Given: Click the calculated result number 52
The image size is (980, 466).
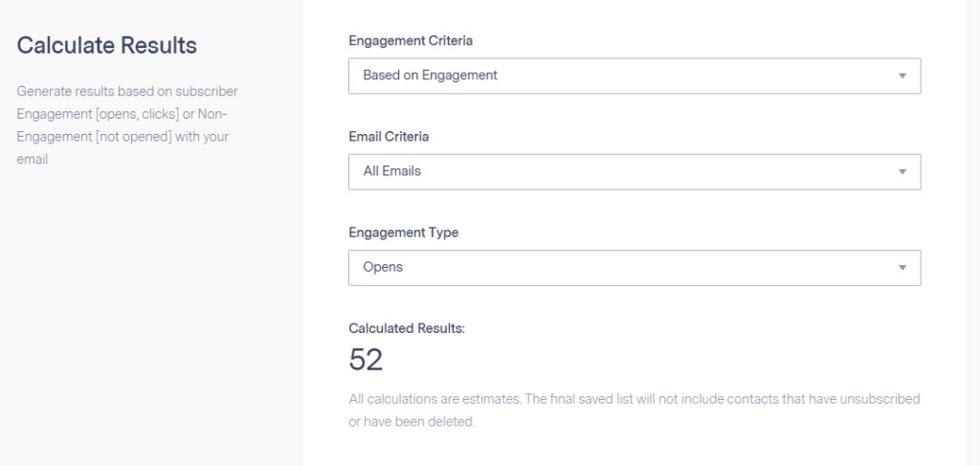Looking at the screenshot, I should point(366,360).
